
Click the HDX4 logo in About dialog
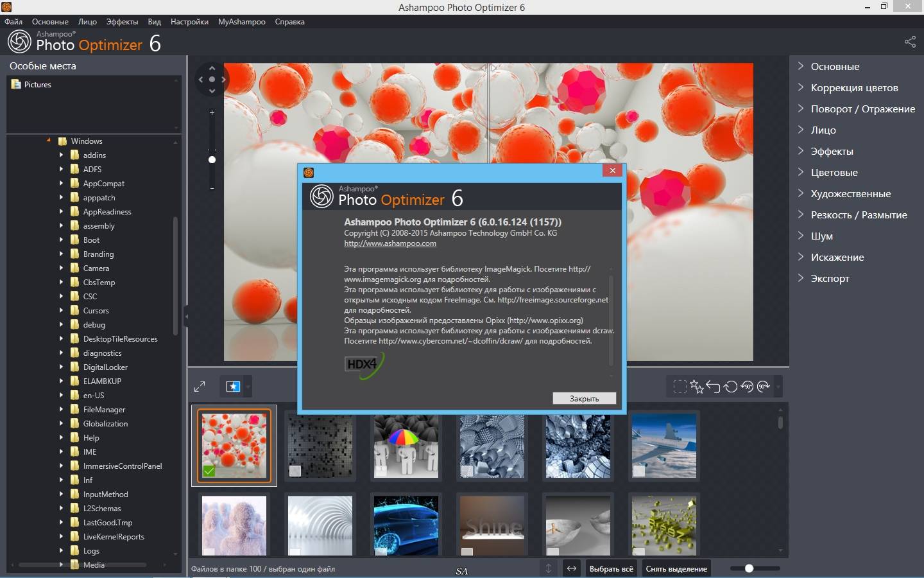pos(364,366)
